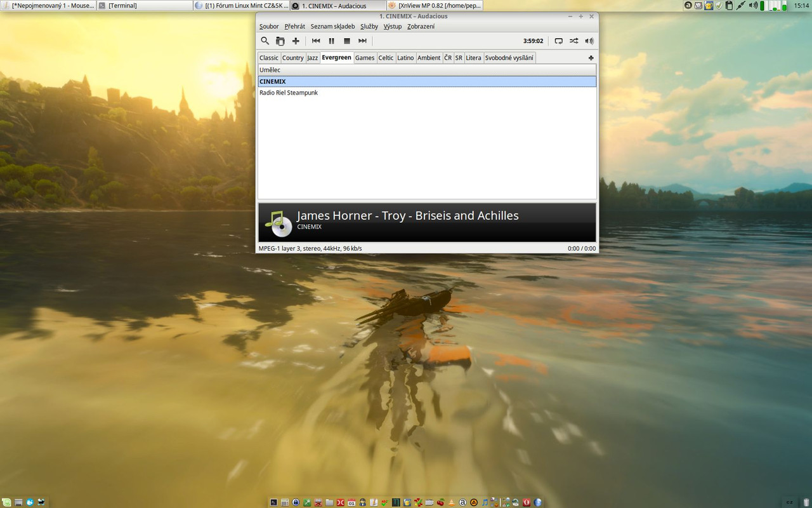Viewport: 812px width, 508px height.
Task: Launch Cherrytree cherries icon in dock
Action: click(440, 502)
